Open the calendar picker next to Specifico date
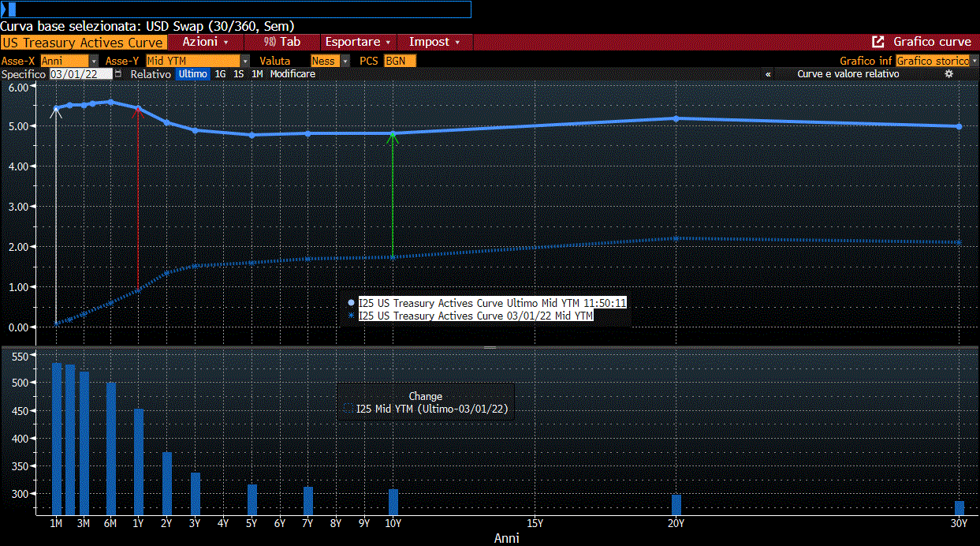This screenshot has height=546, width=980. pos(118,73)
